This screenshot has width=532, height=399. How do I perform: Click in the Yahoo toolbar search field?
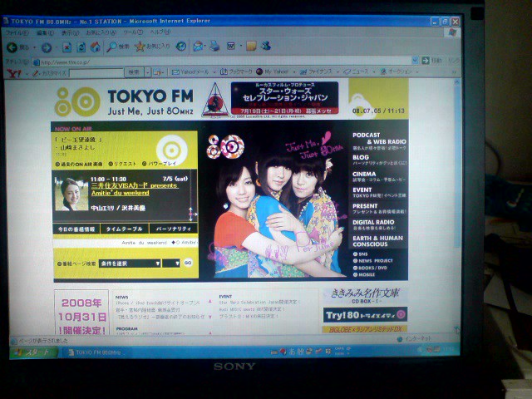click(x=96, y=73)
